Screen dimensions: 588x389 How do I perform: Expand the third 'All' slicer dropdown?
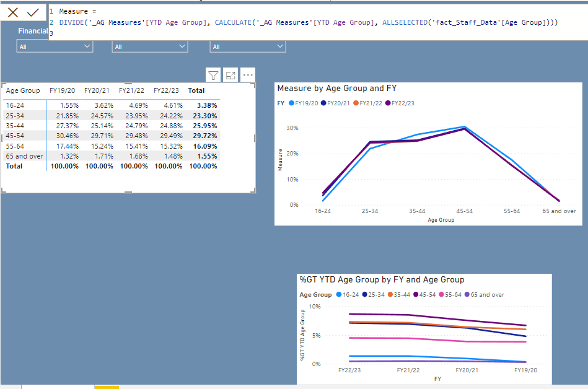pyautogui.click(x=280, y=46)
